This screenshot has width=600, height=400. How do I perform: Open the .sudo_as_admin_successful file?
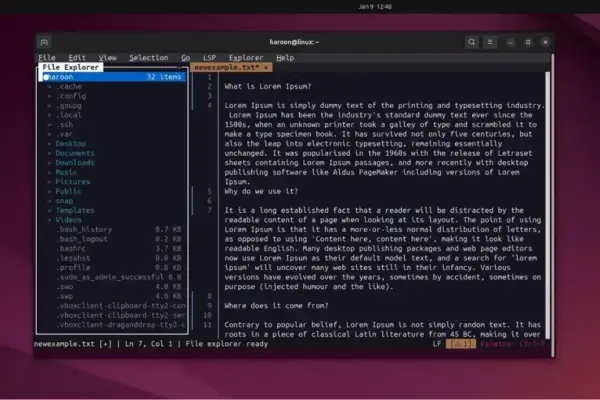coord(109,277)
